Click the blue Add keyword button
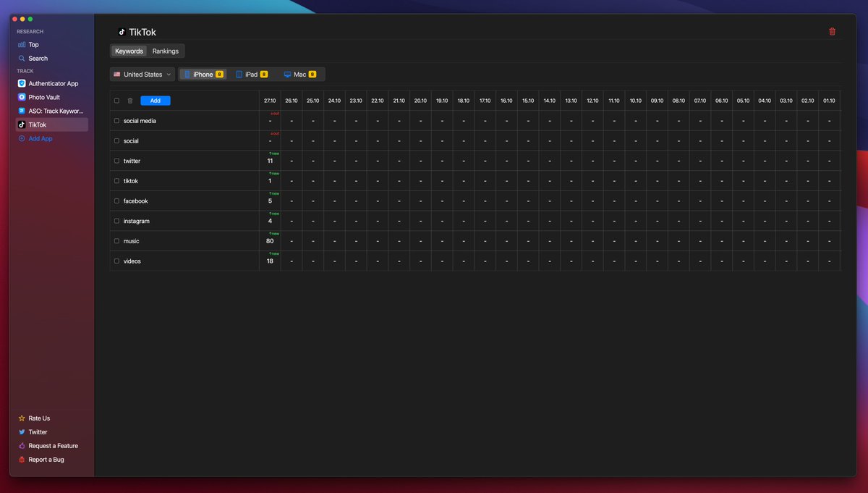868x493 pixels. pyautogui.click(x=156, y=101)
